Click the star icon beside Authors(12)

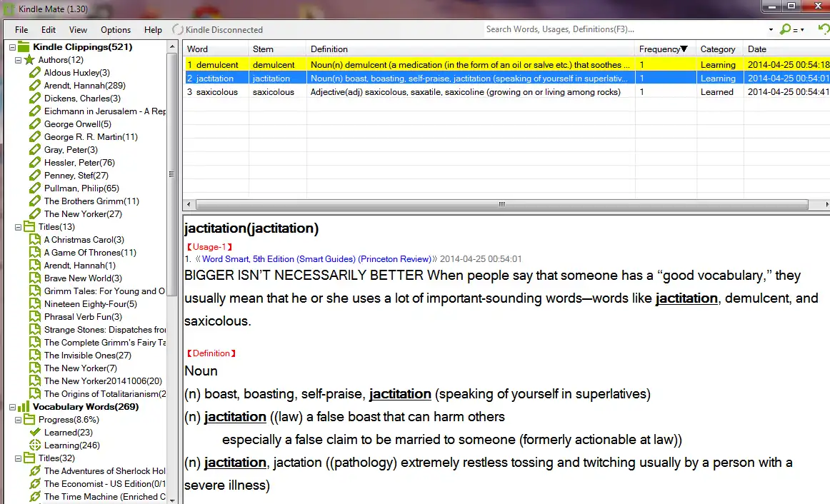(30, 60)
